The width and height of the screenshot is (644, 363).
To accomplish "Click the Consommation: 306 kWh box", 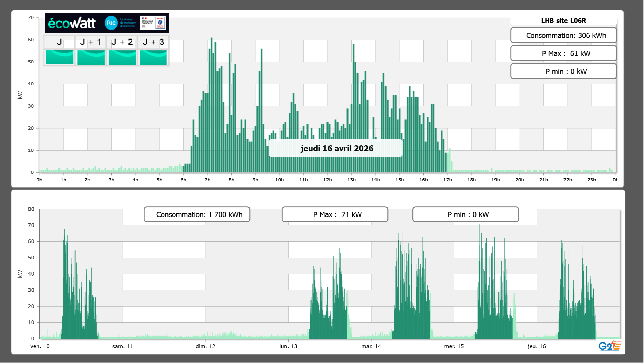I will tap(563, 35).
